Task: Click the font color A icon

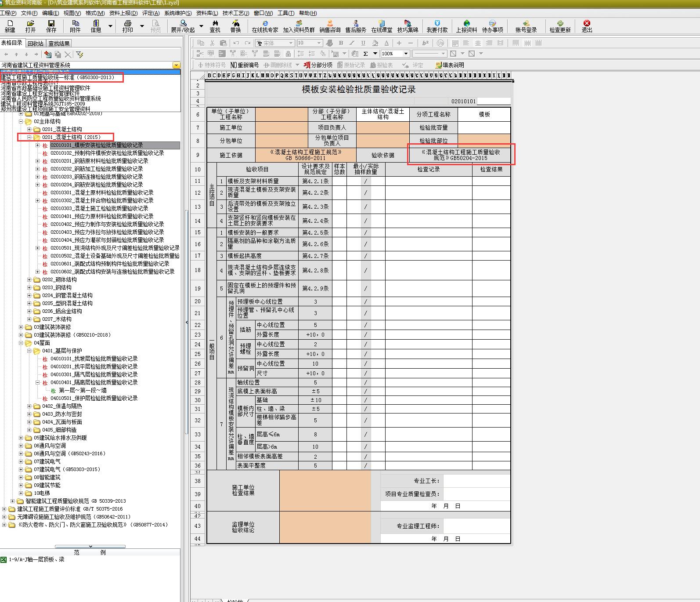Action: 386,43
